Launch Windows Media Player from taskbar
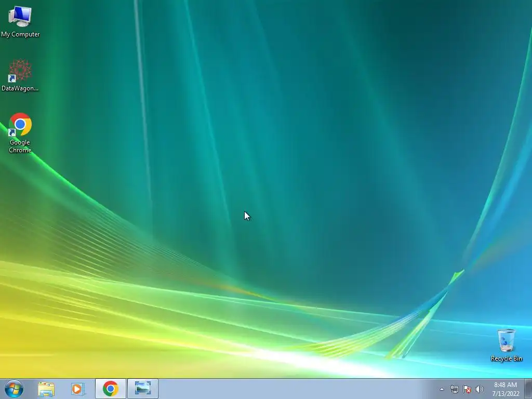 point(77,389)
